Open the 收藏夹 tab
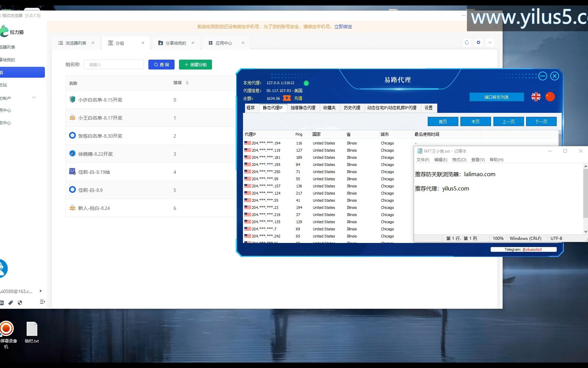 [x=329, y=108]
